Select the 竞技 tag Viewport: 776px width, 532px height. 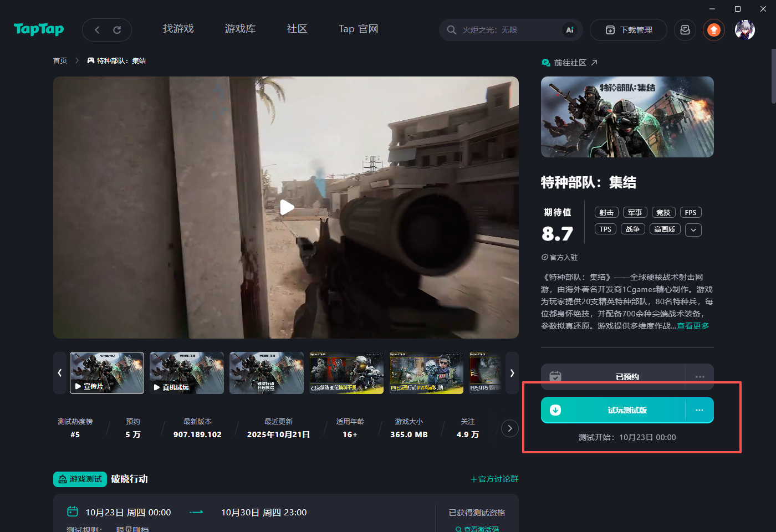(663, 212)
